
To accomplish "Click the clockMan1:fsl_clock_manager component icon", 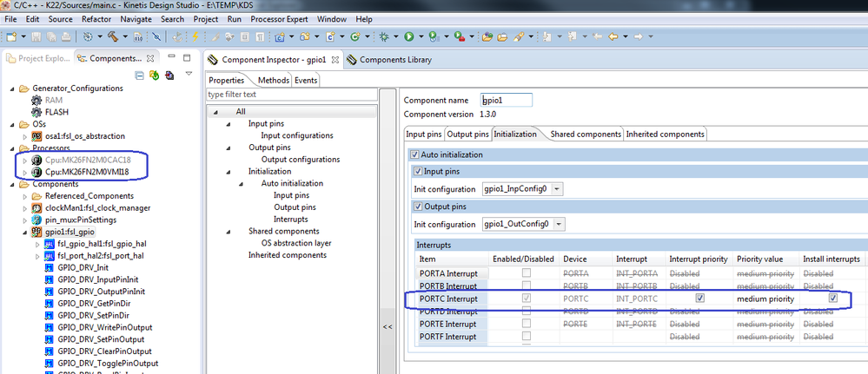I will tap(36, 208).
